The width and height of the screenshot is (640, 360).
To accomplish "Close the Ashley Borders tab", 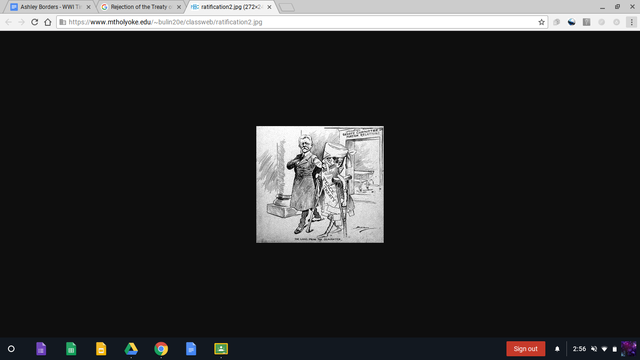I will click(x=88, y=7).
